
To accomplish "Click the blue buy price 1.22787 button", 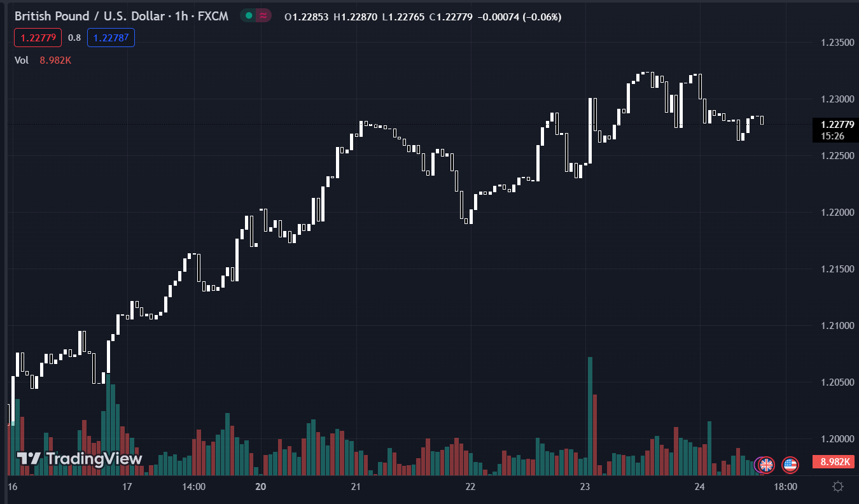I will tap(111, 38).
